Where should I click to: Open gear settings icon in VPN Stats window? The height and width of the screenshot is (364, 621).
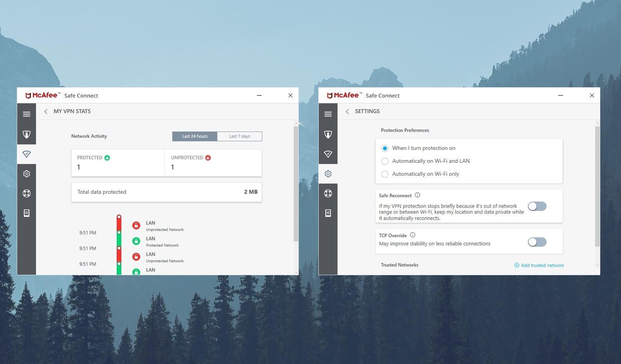pos(27,174)
